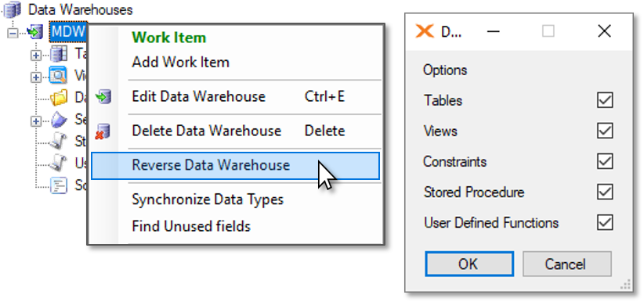Click the Delete Data Warehouse red-x icon

[x=103, y=131]
